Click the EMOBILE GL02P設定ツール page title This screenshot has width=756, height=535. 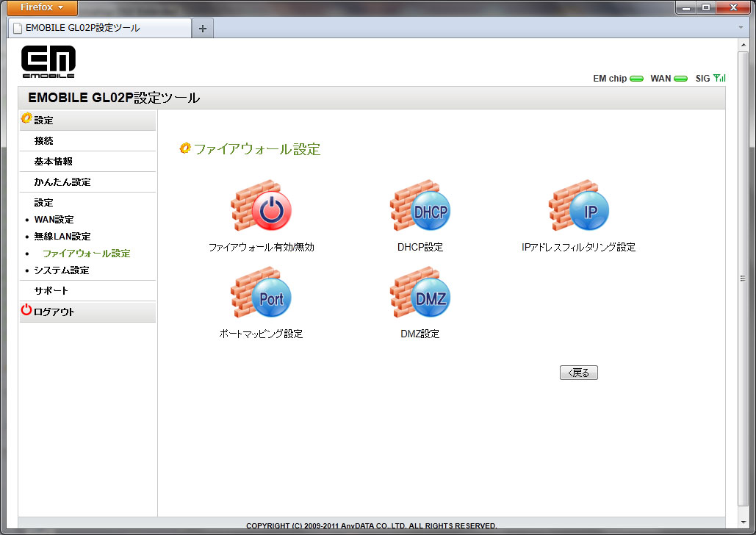pos(114,98)
